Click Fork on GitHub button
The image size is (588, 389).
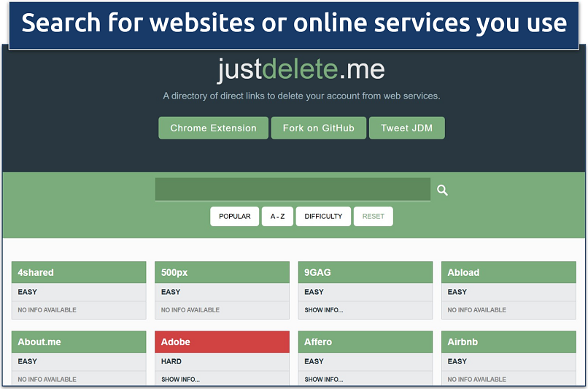click(x=319, y=128)
